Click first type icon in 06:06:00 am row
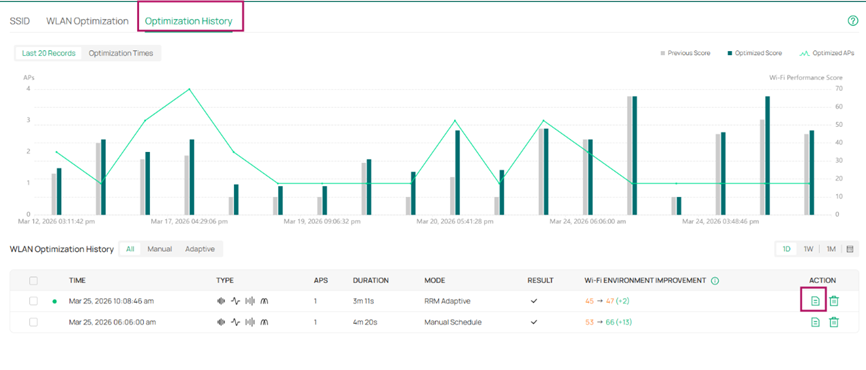 (x=221, y=322)
